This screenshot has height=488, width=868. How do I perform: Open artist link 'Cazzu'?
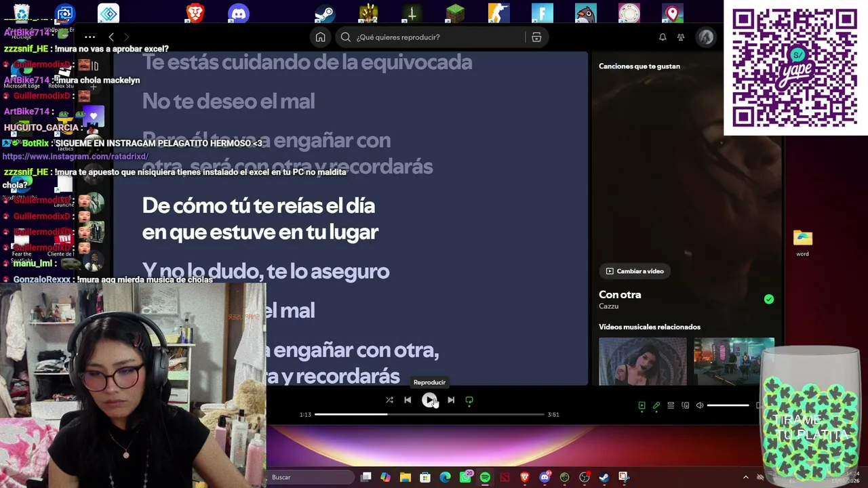coord(608,306)
